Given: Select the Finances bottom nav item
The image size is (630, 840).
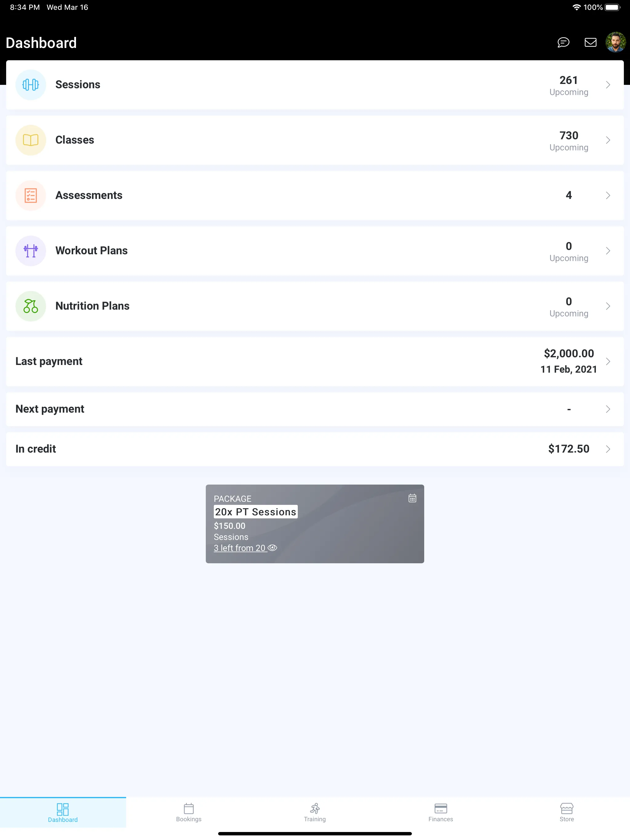Looking at the screenshot, I should (440, 812).
